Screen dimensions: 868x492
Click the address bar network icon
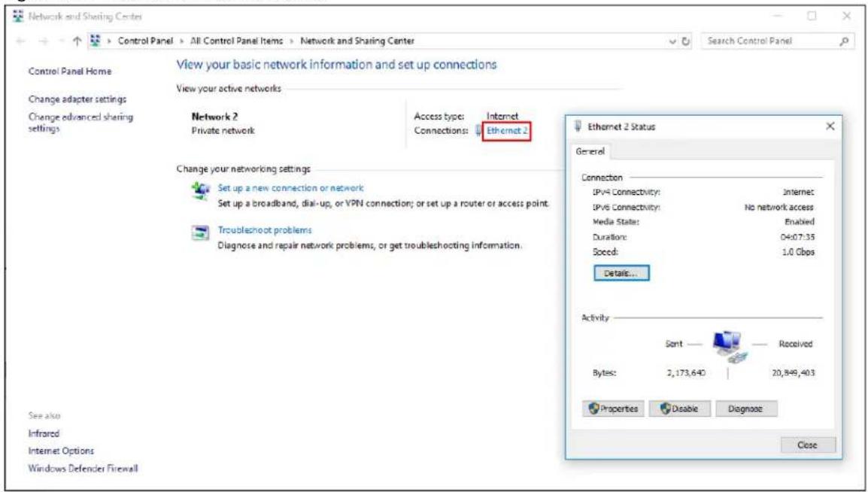pyautogui.click(x=95, y=41)
